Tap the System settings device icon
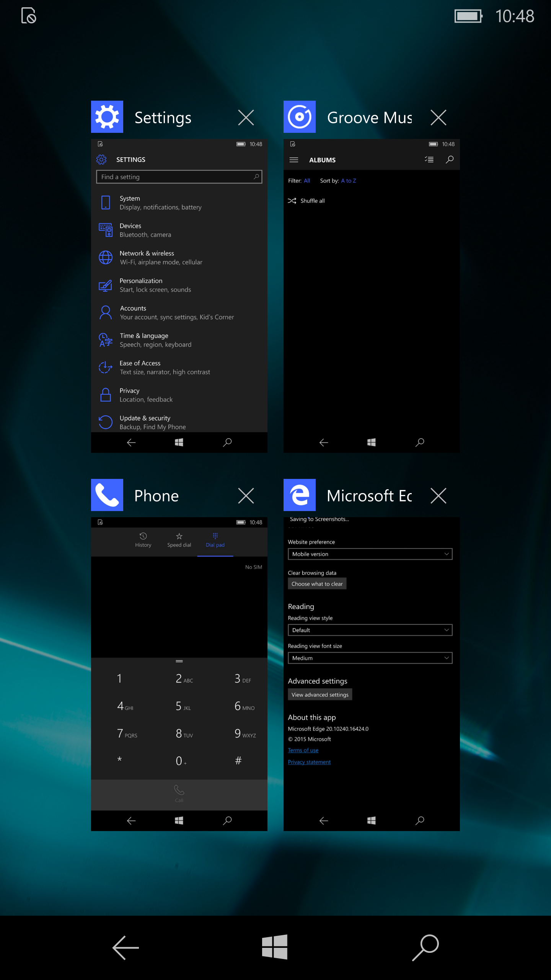This screenshot has height=980, width=551. 106,203
